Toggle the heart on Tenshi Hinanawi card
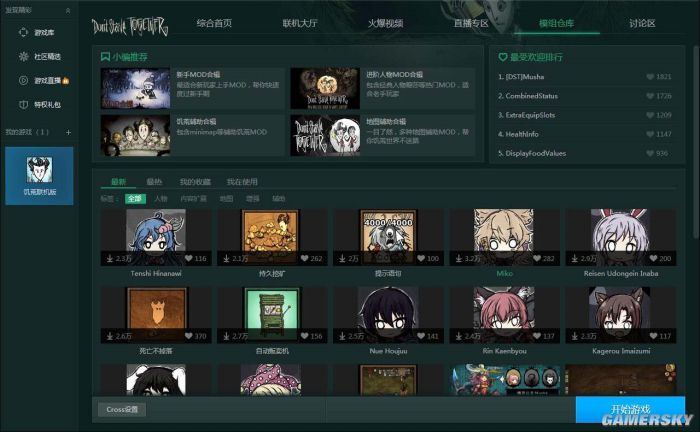This screenshot has width=700, height=432. (x=188, y=258)
